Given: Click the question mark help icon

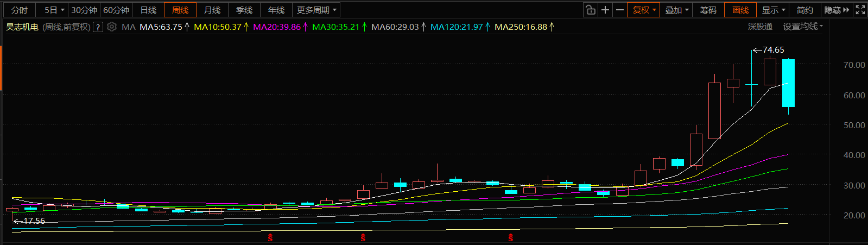Looking at the screenshot, I should 98,27.
